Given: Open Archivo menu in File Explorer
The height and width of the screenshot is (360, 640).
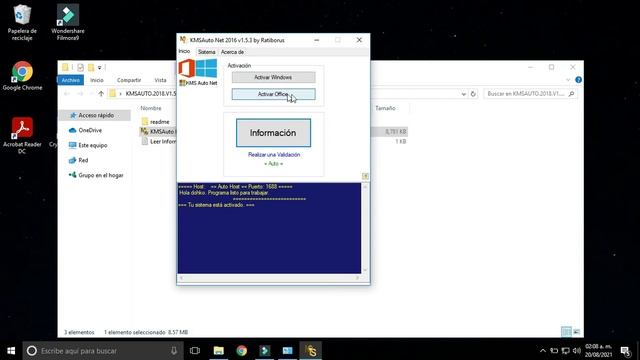Looking at the screenshot, I should click(x=71, y=80).
